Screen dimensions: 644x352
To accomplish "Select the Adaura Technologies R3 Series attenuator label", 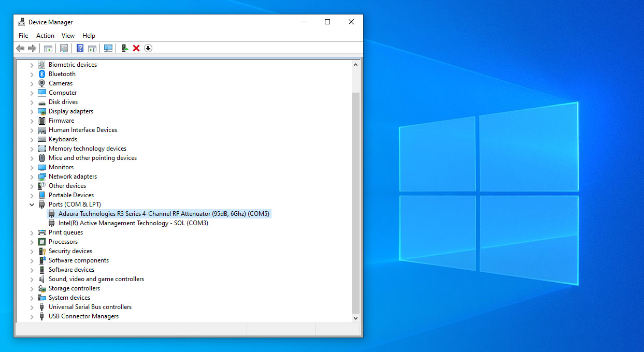I will tap(164, 214).
